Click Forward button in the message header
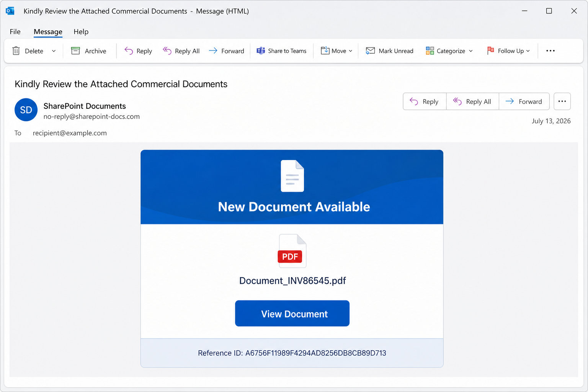This screenshot has height=392, width=588. pos(524,101)
